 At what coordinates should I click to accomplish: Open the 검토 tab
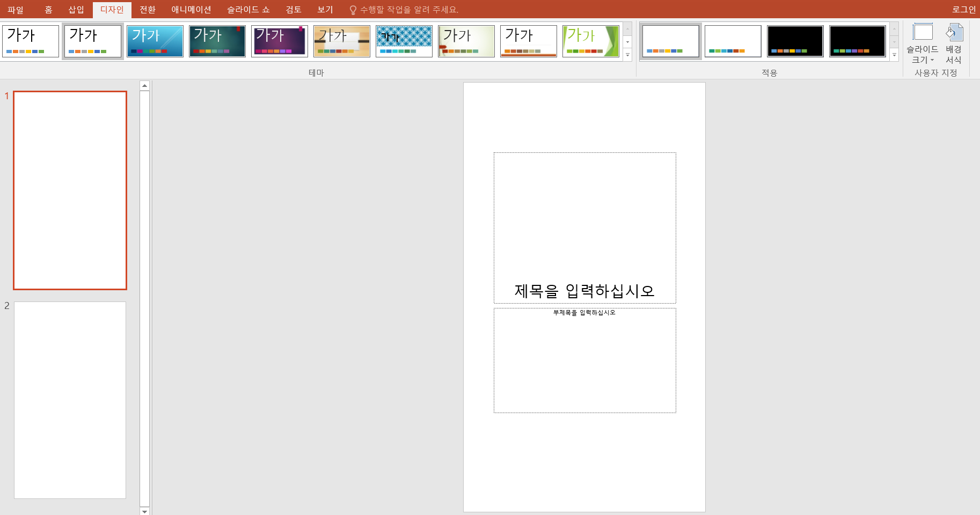click(x=294, y=10)
